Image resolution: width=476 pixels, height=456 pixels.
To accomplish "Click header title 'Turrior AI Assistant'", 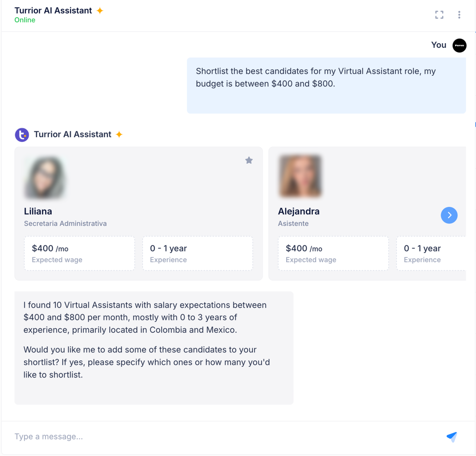I will pyautogui.click(x=53, y=11).
